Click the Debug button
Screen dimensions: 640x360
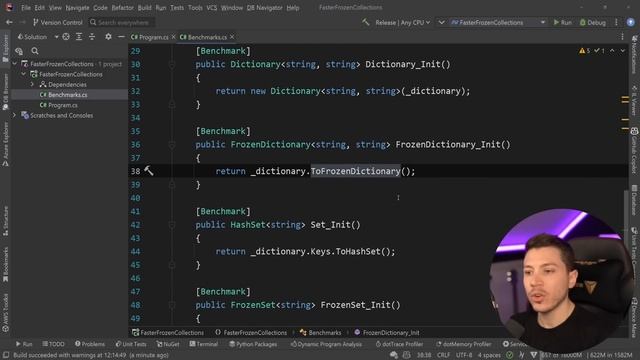tap(593, 22)
